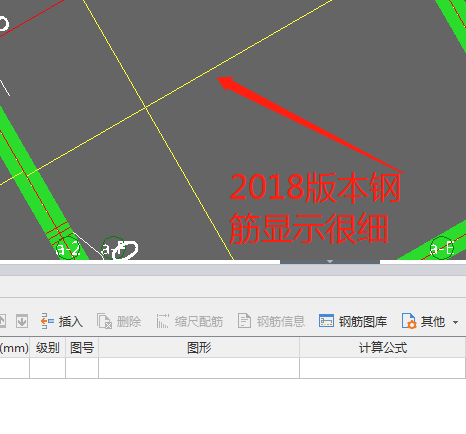Collapse the panel using the splitter arrow
This screenshot has width=466, height=434.
coord(330,262)
